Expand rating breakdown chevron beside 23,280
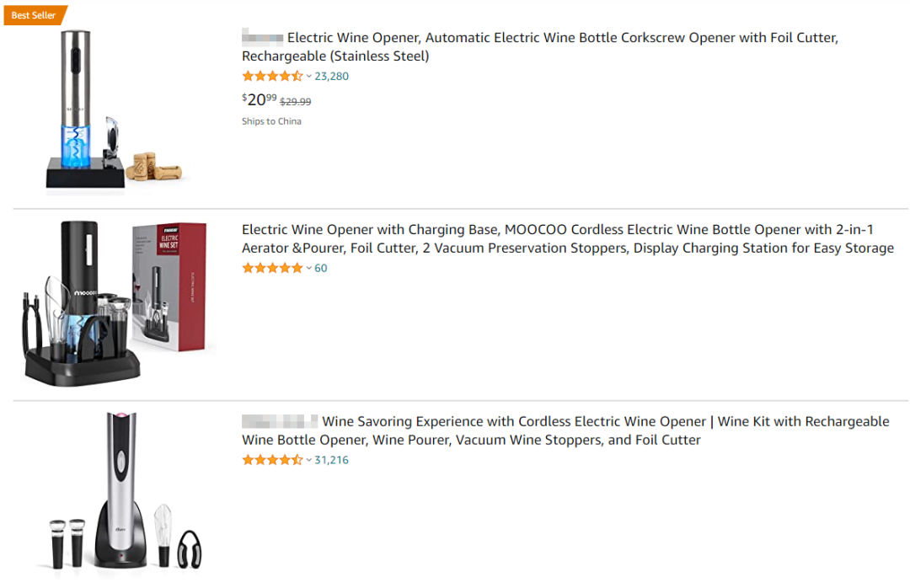 click(308, 77)
